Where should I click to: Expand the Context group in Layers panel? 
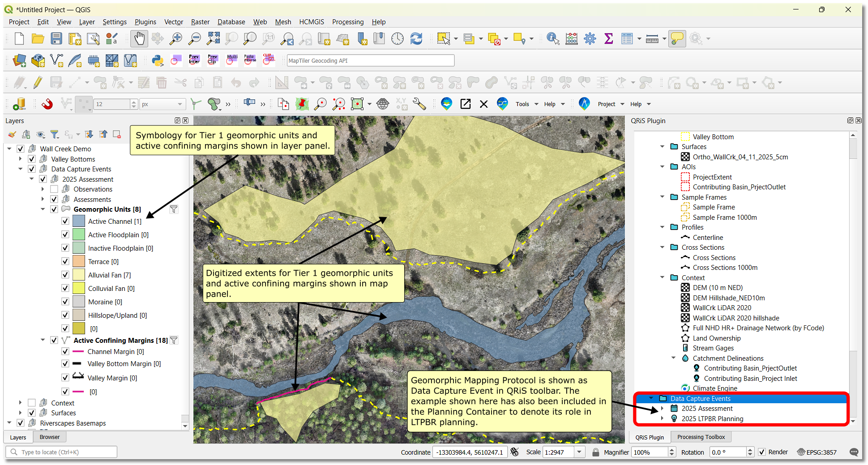pyautogui.click(x=20, y=402)
